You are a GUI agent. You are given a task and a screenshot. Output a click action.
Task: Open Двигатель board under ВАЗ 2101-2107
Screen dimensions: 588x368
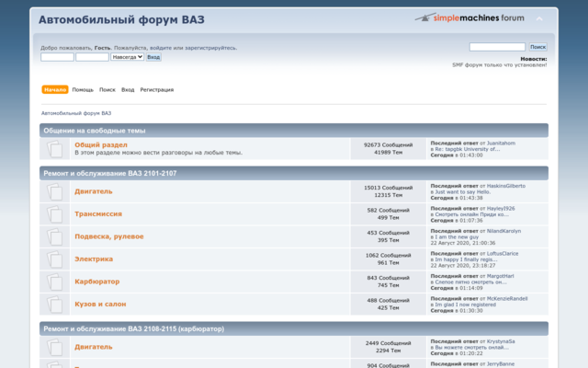click(x=94, y=191)
